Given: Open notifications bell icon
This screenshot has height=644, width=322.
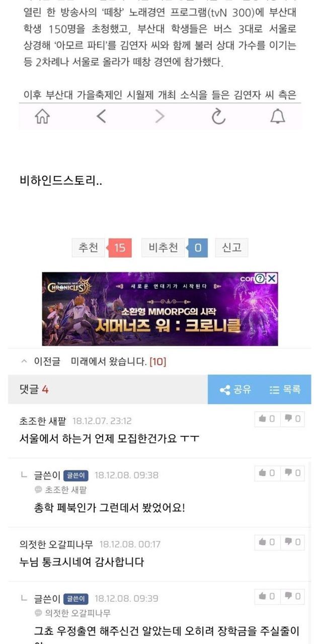Looking at the screenshot, I should coord(277,117).
